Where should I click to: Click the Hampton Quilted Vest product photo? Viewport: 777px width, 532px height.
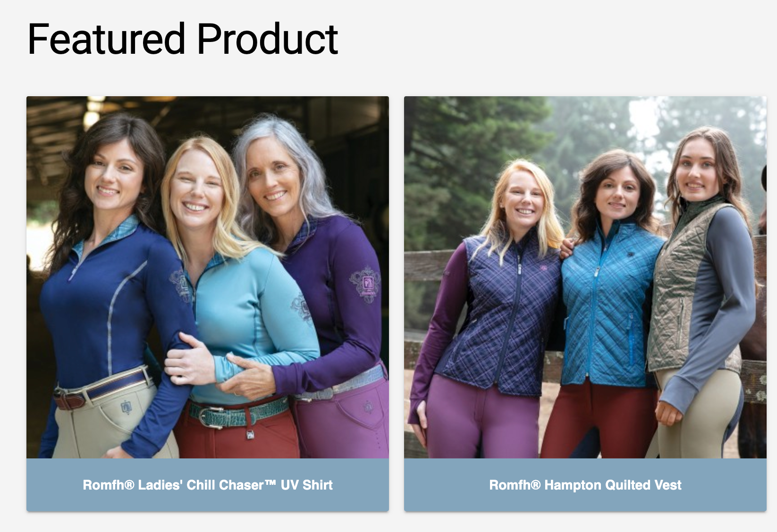[x=585, y=277]
